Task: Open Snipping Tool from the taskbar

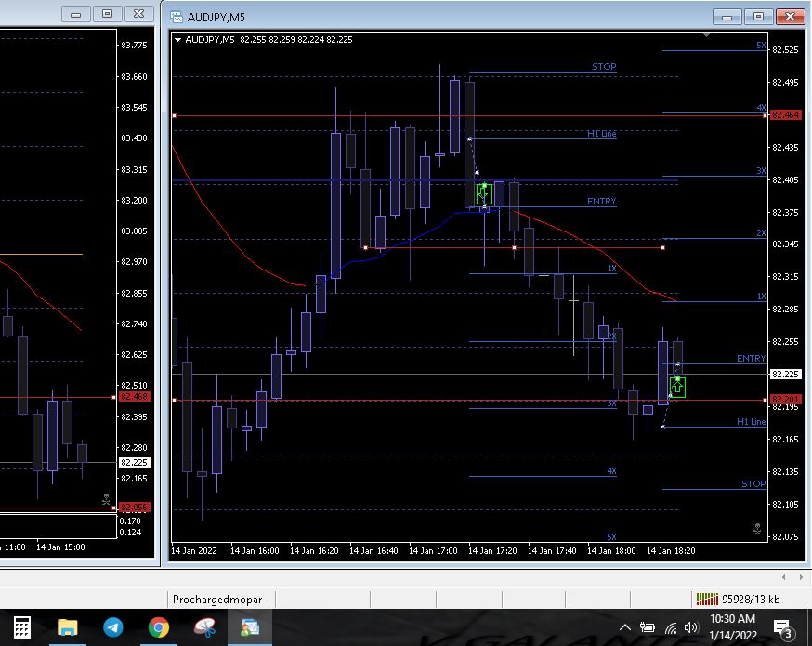Action: pos(204,627)
